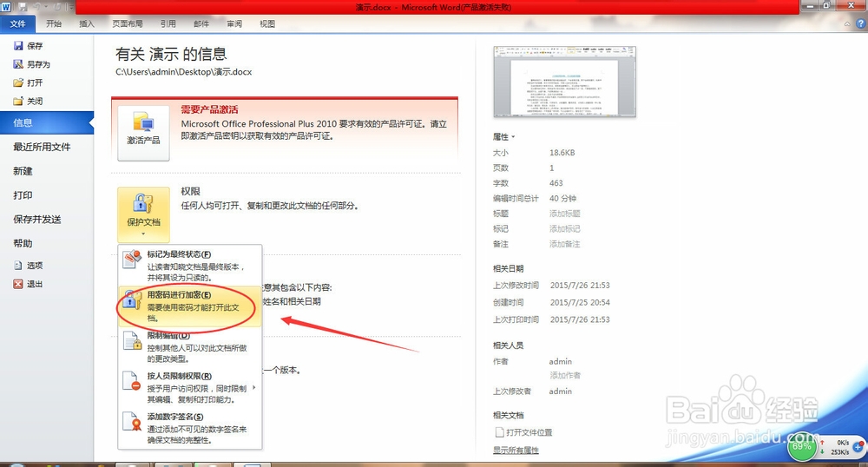Choose 添加数字签名 (Add a Digital Signature)
This screenshot has width=868, height=467.
pyautogui.click(x=190, y=428)
